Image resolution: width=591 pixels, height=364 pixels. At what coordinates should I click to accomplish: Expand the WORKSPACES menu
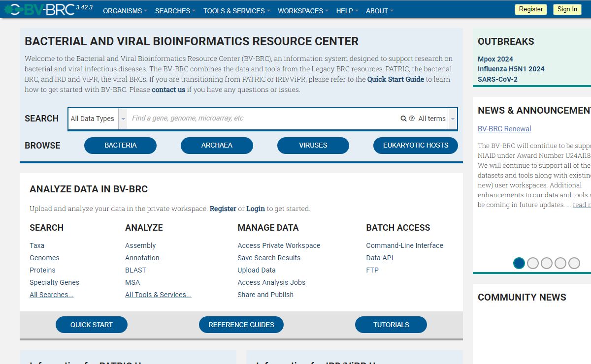point(303,11)
